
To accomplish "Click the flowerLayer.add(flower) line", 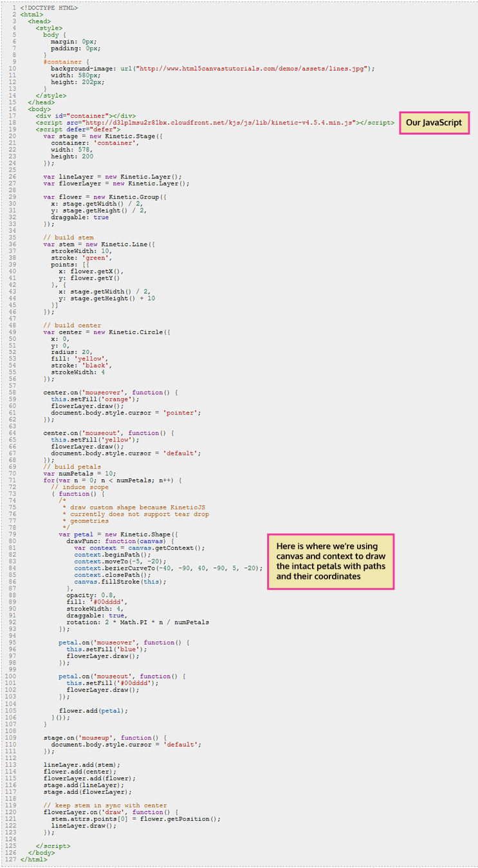I will [89, 778].
